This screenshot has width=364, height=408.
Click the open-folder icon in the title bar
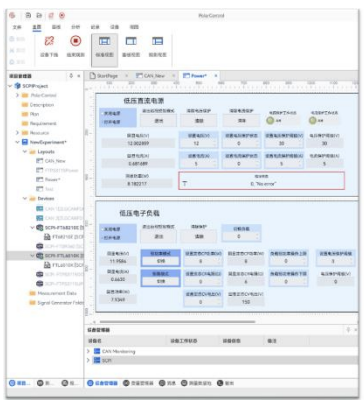[39, 15]
